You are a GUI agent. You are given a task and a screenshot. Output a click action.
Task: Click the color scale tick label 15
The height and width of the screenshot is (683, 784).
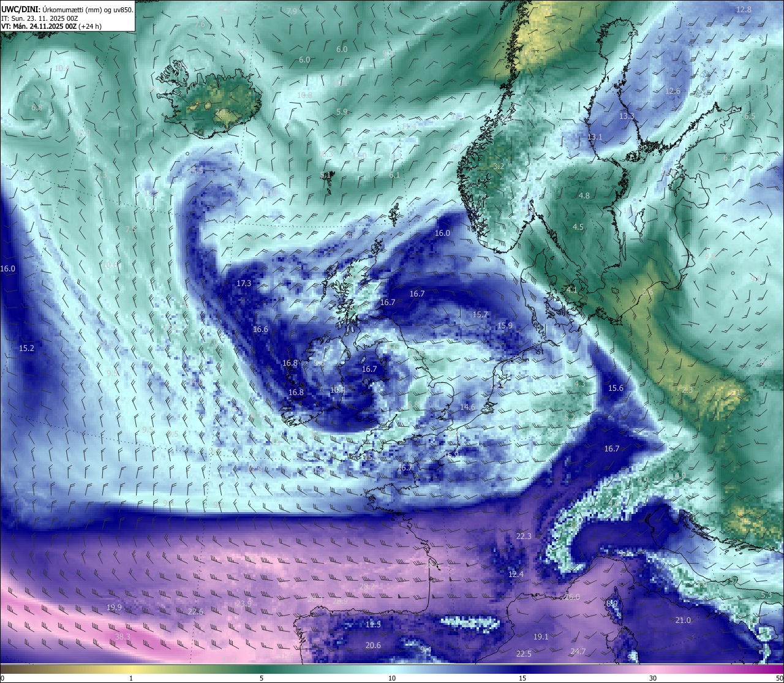522,678
